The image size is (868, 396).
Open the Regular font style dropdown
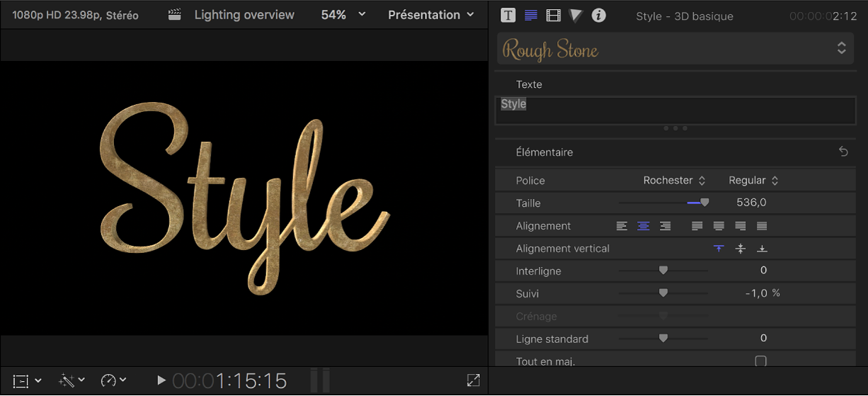click(x=753, y=181)
